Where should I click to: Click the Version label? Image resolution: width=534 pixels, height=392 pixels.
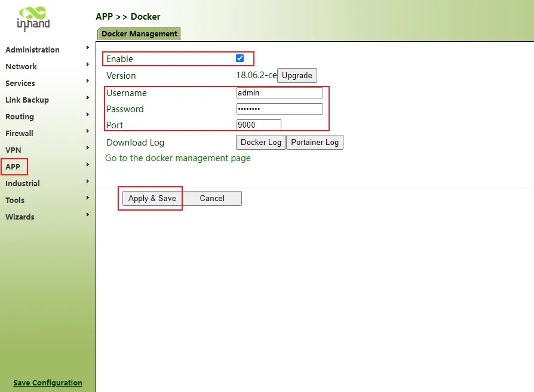121,76
